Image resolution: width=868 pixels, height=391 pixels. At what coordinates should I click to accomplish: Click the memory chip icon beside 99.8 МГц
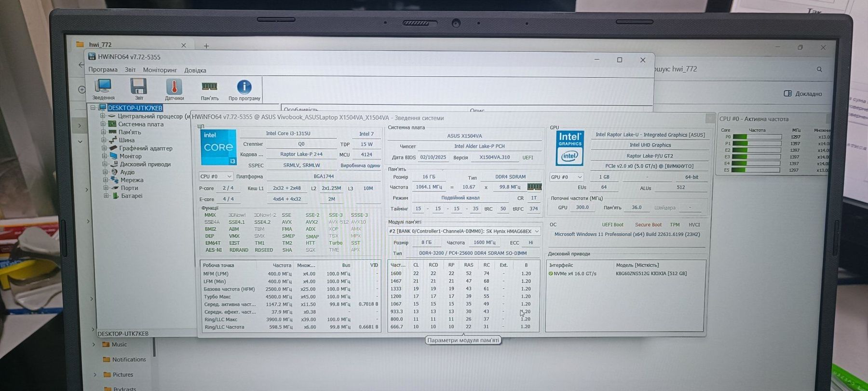coord(534,187)
